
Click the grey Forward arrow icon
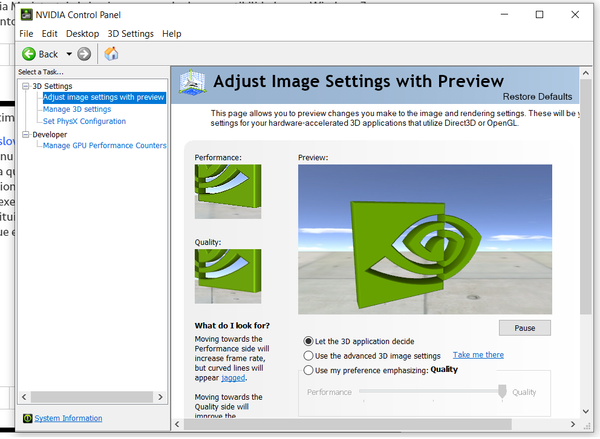[x=84, y=54]
